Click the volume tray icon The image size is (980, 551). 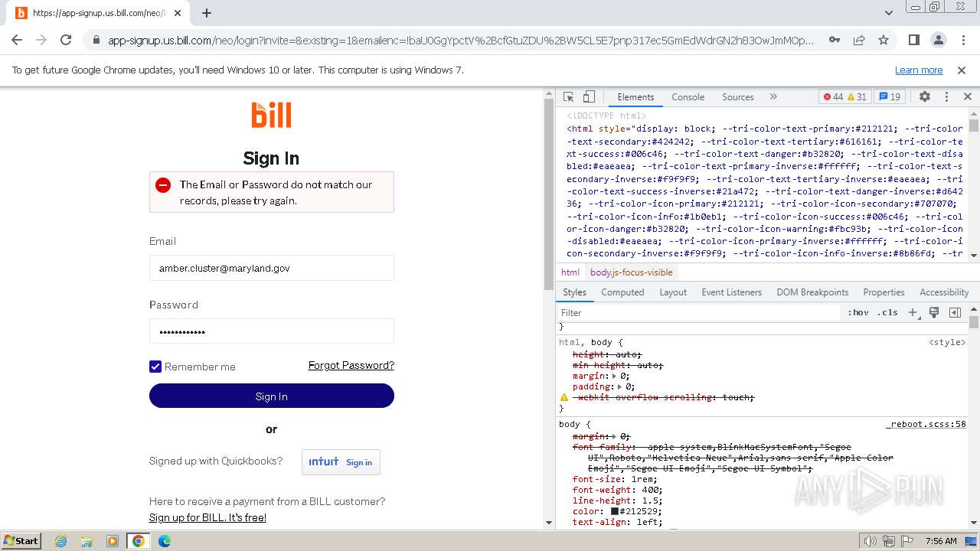click(871, 541)
